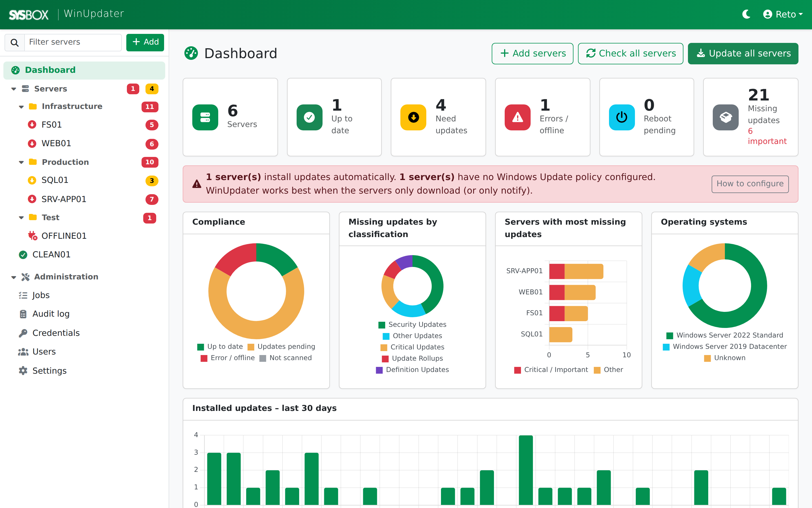812x508 pixels.
Task: Collapse the Production folder
Action: tap(21, 162)
